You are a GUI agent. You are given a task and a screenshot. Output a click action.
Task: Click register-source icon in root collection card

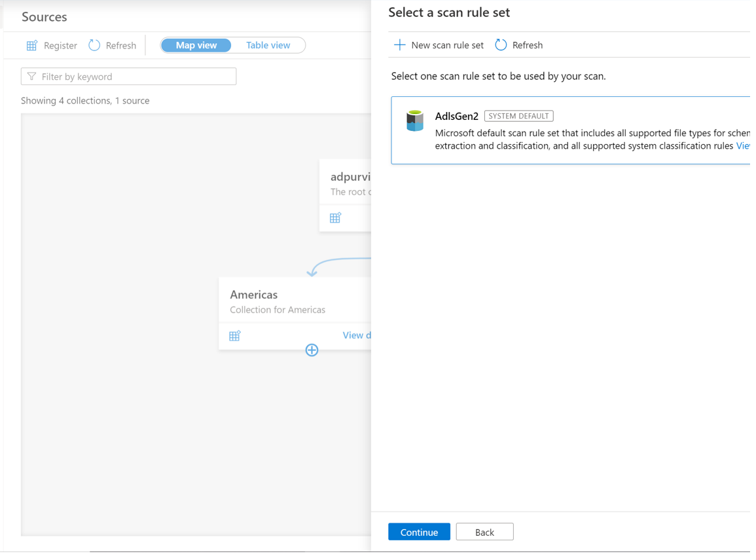[335, 218]
